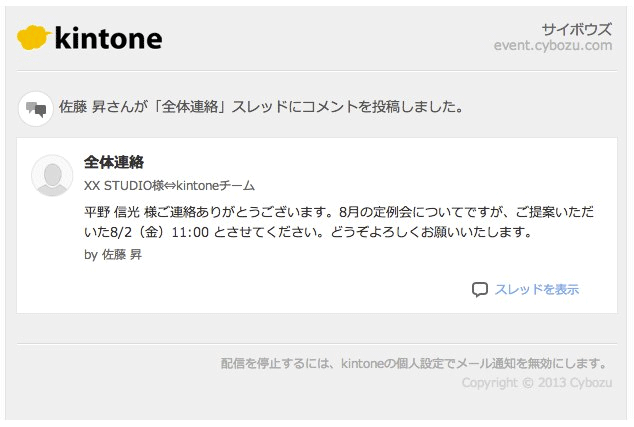This screenshot has width=634, height=427.
Task: Click the XX STUDIO様⇔kintoneチーム space name
Action: [169, 186]
